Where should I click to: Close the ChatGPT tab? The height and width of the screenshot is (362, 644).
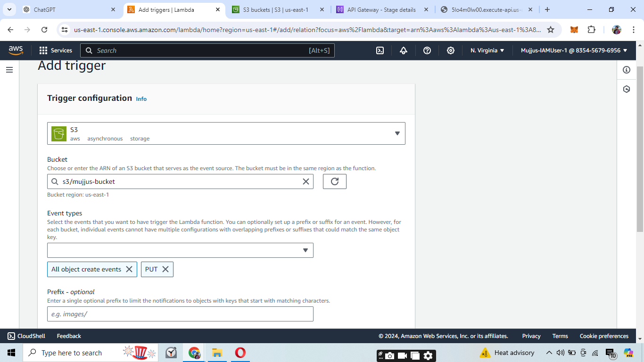(x=113, y=9)
